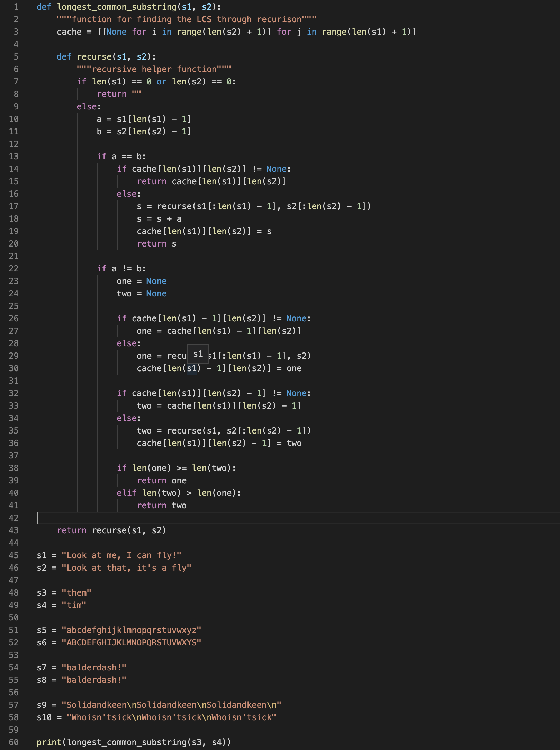
Task: Click the 'a = s1[len(s1) - 1]' assignment
Action: 144,119
